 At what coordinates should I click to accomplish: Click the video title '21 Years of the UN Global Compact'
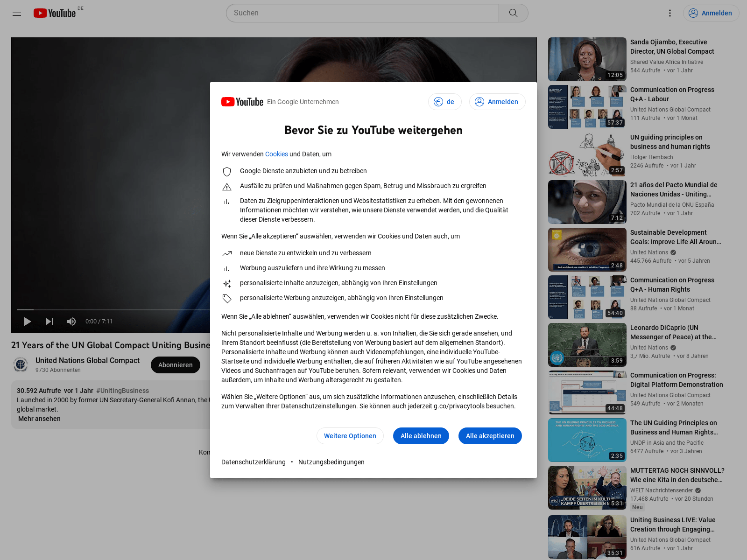(111, 345)
